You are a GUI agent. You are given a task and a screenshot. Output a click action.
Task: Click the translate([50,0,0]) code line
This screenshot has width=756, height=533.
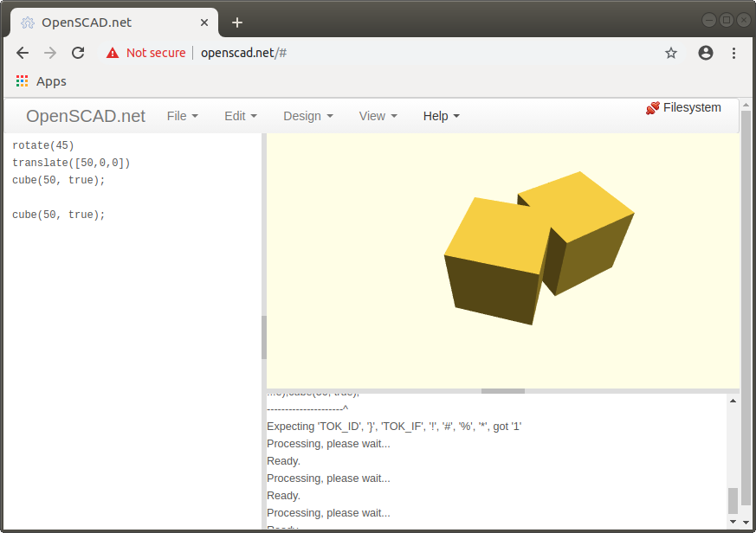(71, 163)
